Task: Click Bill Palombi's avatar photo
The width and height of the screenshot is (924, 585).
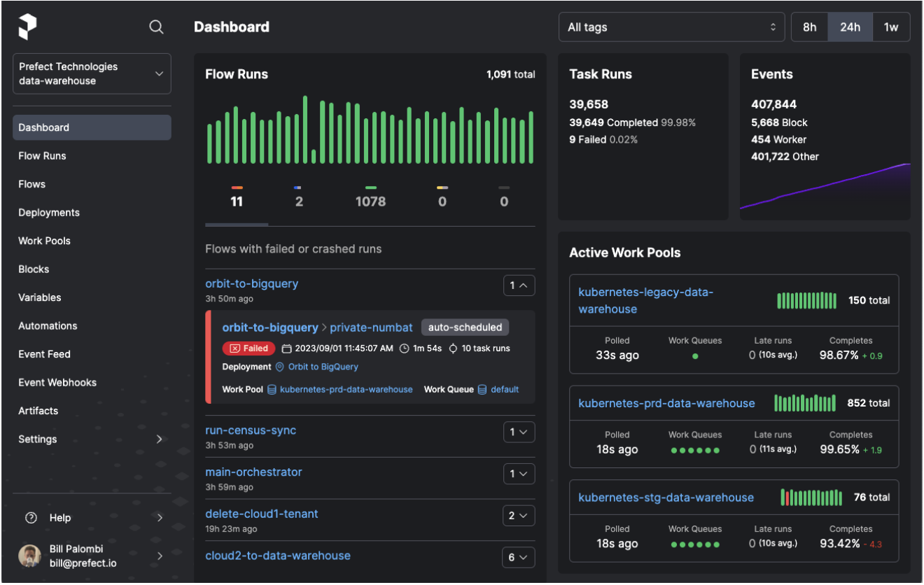Action: (x=29, y=556)
